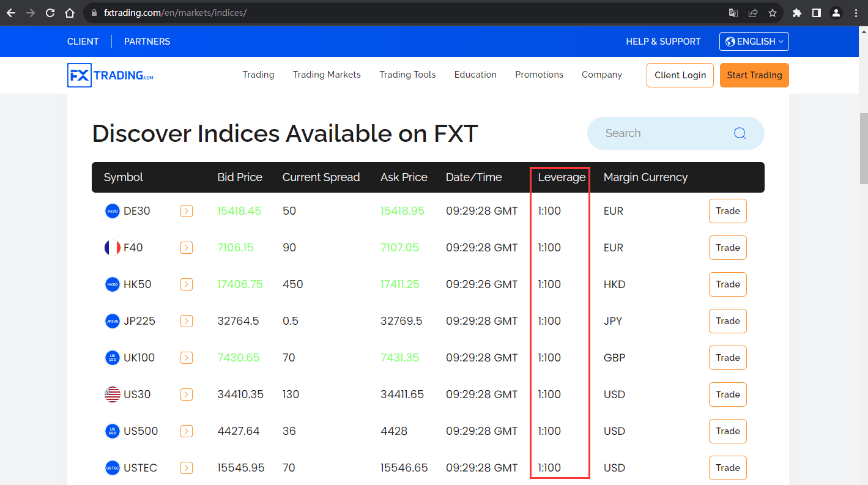Click the Leverage column header
Image resolution: width=868 pixels, height=485 pixels.
point(562,177)
